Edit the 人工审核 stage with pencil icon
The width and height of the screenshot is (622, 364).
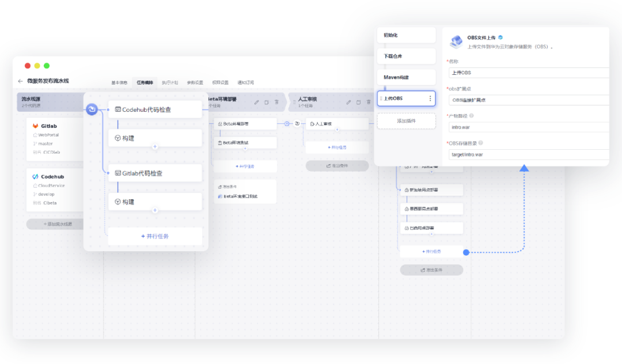348,103
